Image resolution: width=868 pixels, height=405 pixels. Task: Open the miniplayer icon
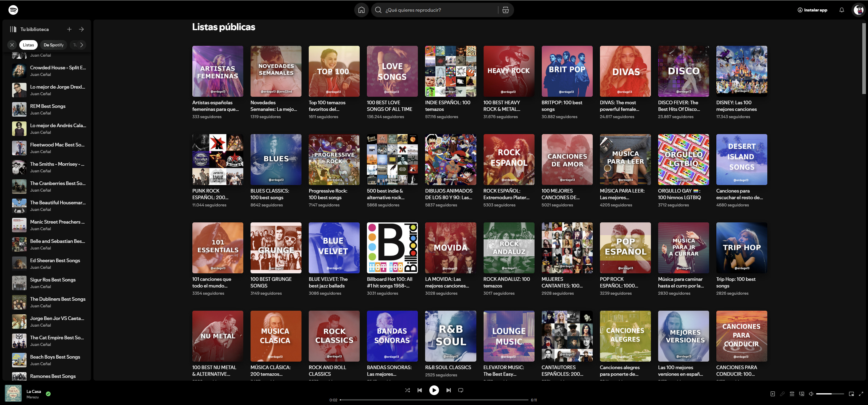(851, 394)
